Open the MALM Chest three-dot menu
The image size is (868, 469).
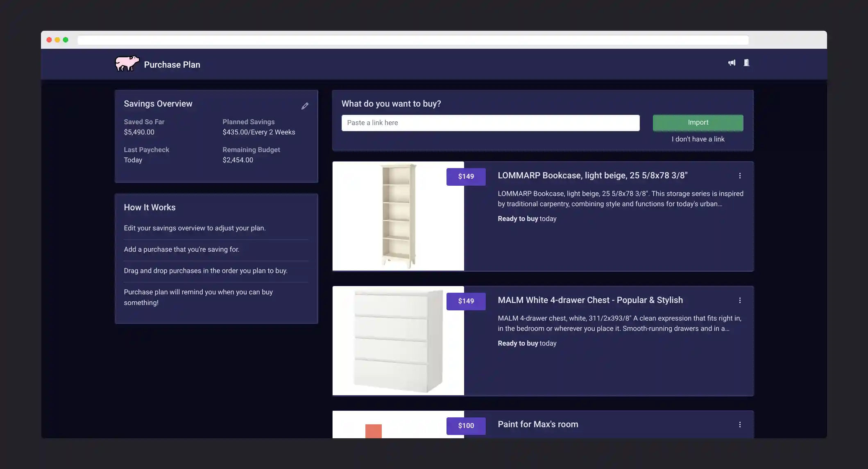(740, 300)
